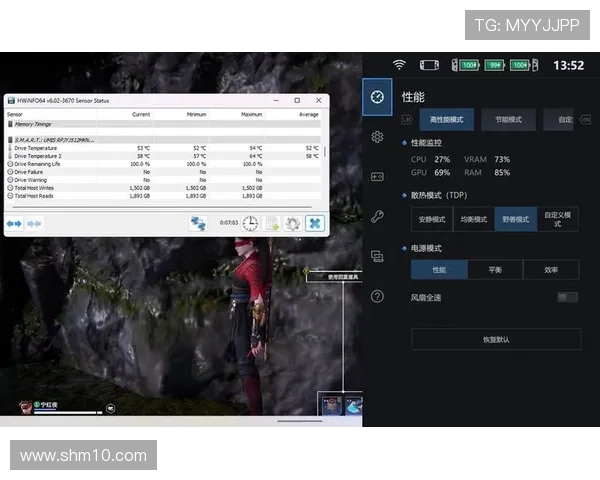This screenshot has height=480, width=600.
Task: Select the controller icon in sidebar
Action: 377,176
